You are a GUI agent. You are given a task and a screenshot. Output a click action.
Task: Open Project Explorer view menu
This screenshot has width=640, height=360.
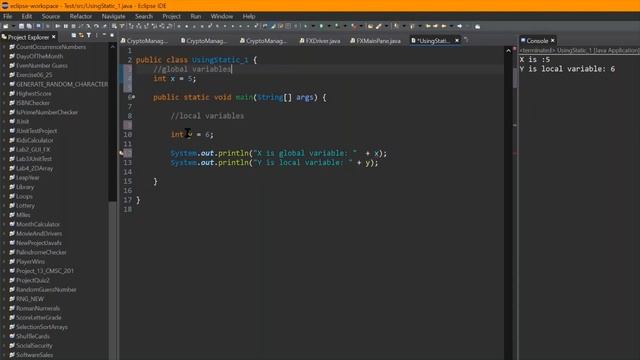coord(96,36)
